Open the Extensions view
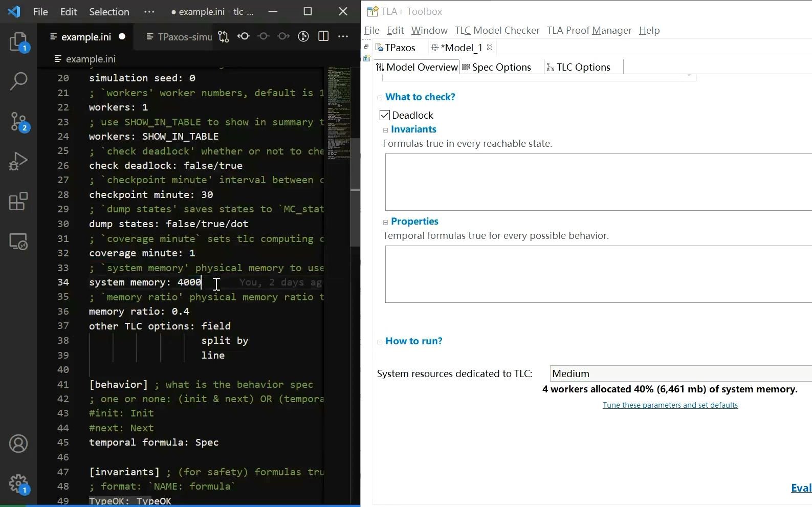Image resolution: width=812 pixels, height=507 pixels. (18, 201)
